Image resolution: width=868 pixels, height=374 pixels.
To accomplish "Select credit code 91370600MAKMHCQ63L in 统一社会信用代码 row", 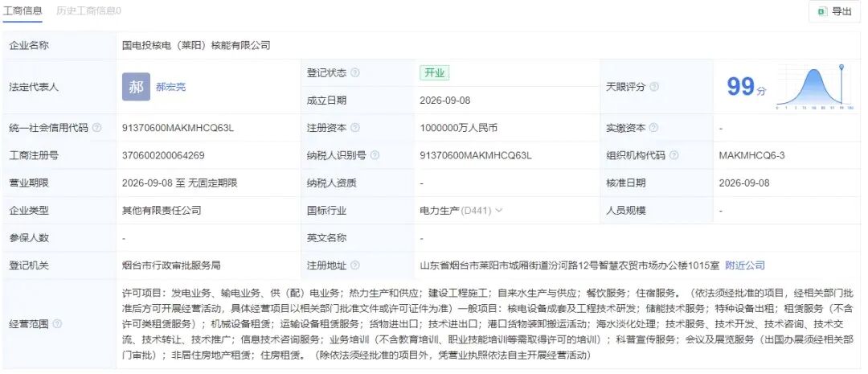I will (x=178, y=127).
